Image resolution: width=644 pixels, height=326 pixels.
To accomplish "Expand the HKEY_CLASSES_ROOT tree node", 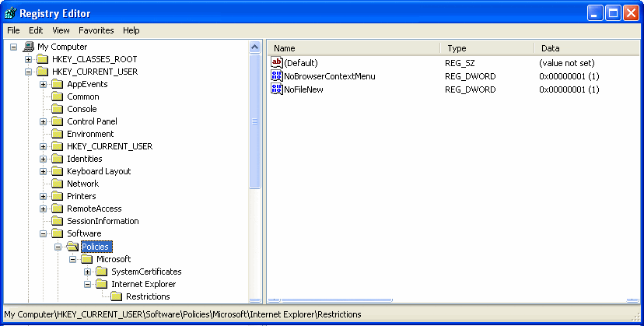I will click(29, 59).
